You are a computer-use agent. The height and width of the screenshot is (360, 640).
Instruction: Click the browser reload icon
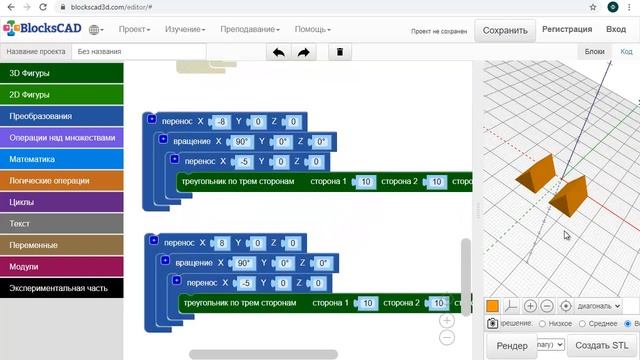(x=43, y=7)
